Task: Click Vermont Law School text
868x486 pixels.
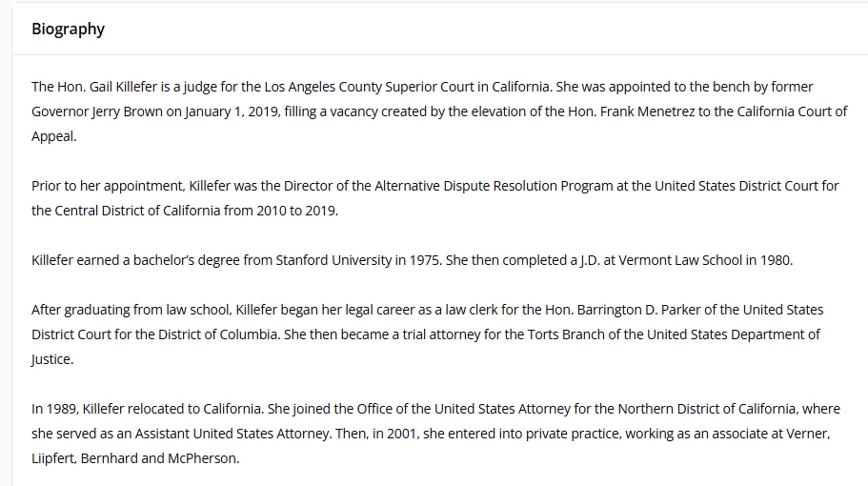Action: [679, 260]
